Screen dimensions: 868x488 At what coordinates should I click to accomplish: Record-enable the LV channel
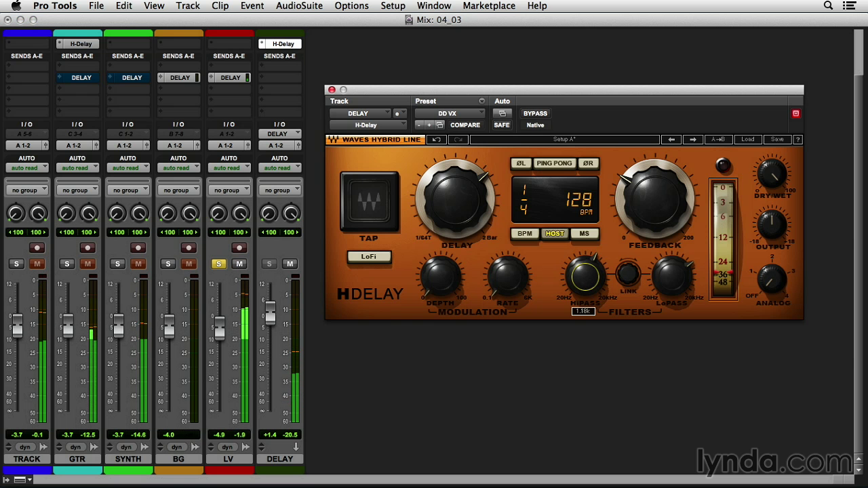pyautogui.click(x=239, y=248)
